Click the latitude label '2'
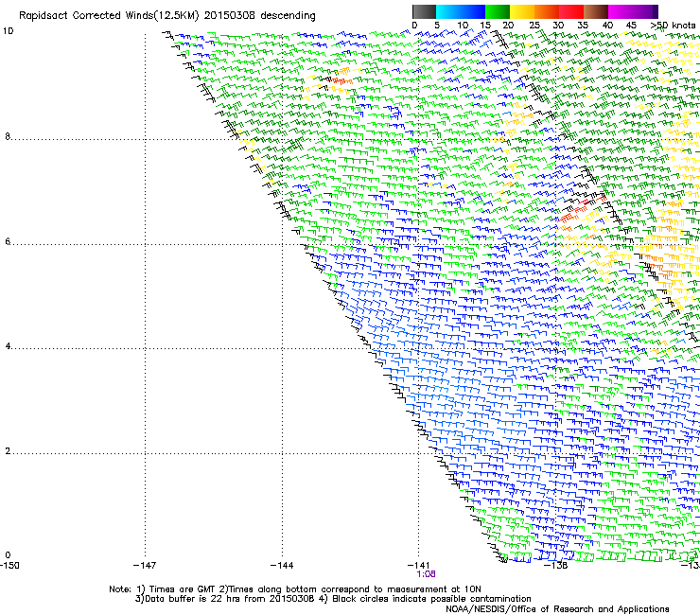 coord(8,451)
